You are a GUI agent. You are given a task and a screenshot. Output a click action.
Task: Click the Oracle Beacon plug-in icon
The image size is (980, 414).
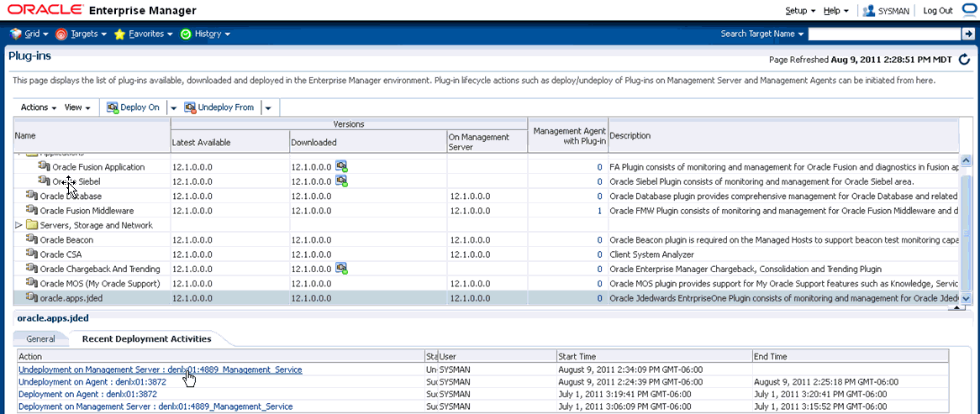coord(32,239)
